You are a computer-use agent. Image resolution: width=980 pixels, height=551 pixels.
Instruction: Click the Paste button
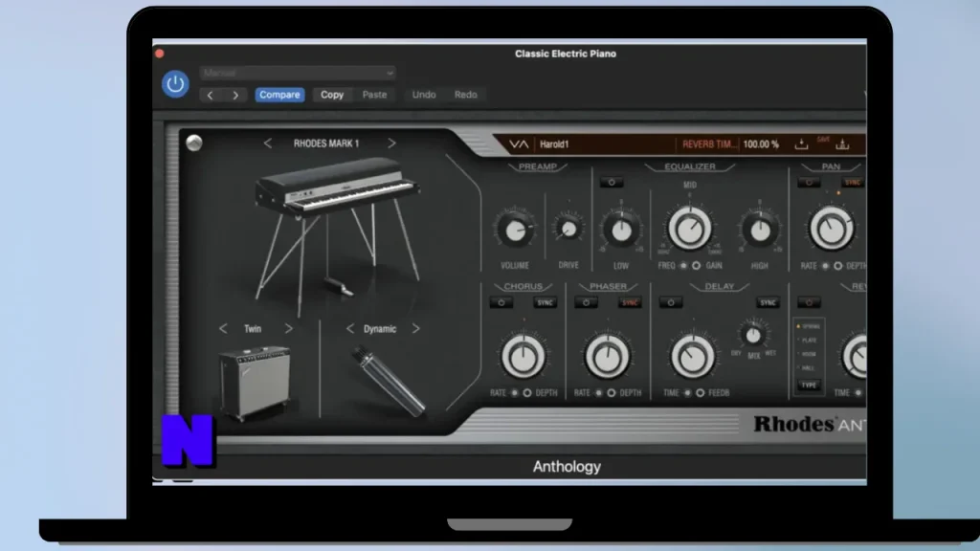374,95
